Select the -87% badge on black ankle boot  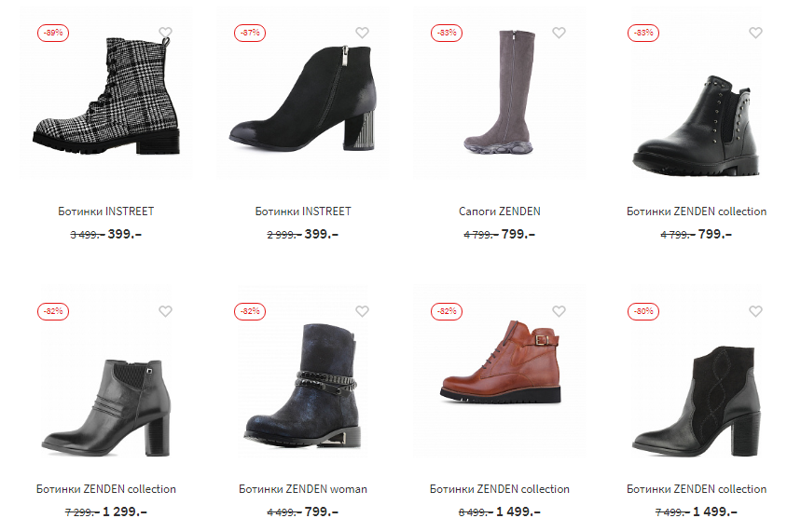point(250,33)
